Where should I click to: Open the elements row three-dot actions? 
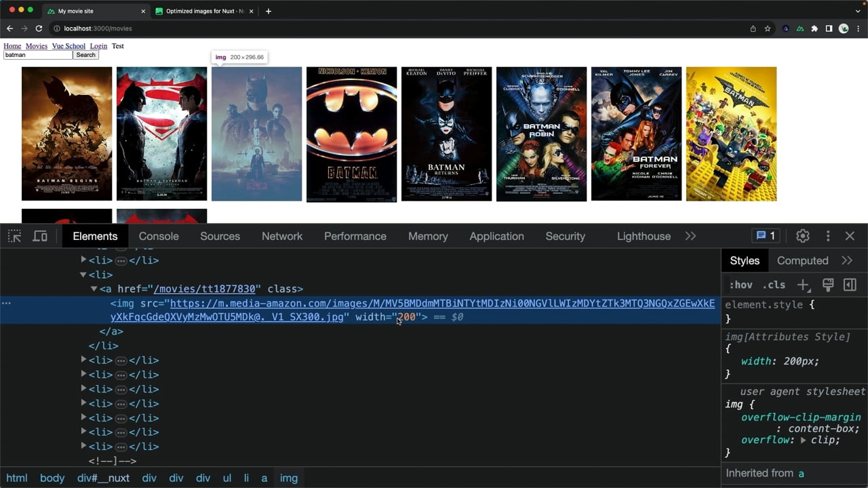pos(6,303)
